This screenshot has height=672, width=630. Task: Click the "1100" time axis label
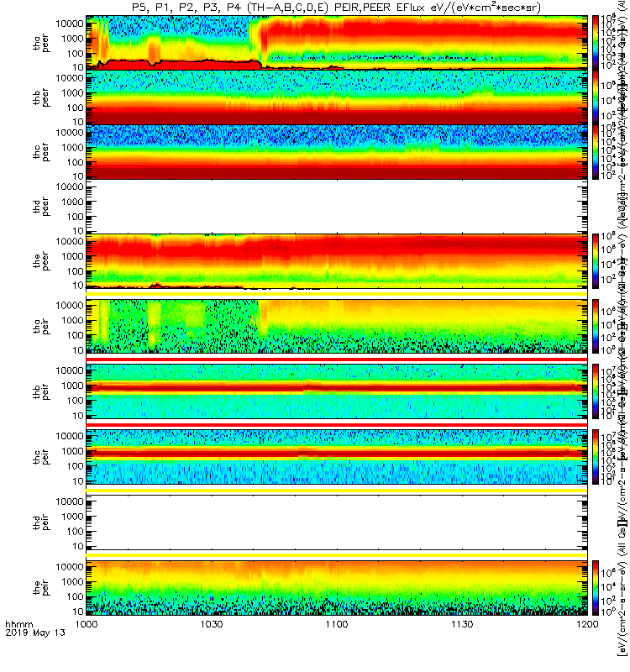[x=337, y=624]
